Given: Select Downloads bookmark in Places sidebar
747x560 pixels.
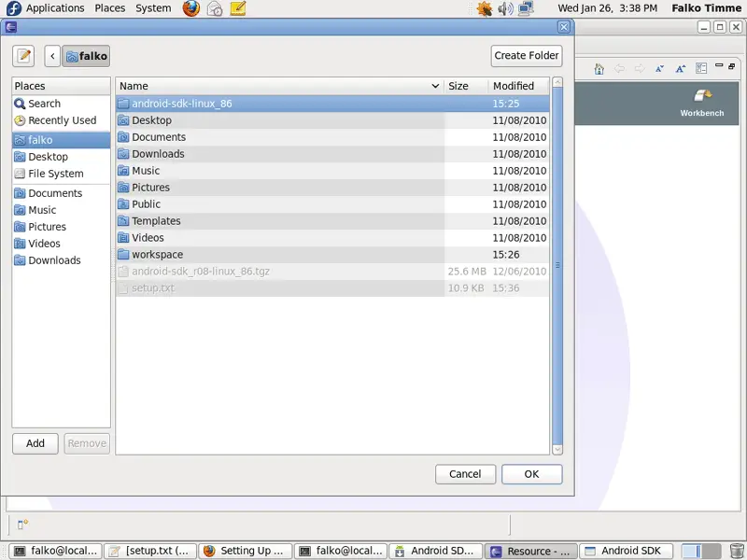Looking at the screenshot, I should pyautogui.click(x=61, y=260).
